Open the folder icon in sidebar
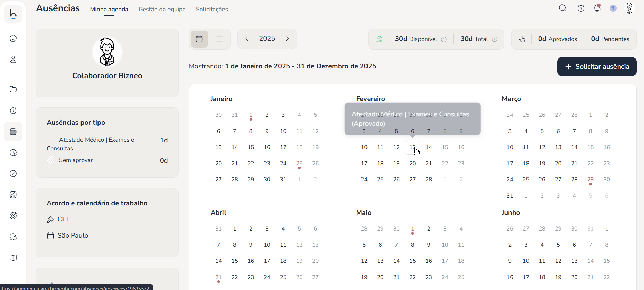644x290 pixels. pos(13,89)
